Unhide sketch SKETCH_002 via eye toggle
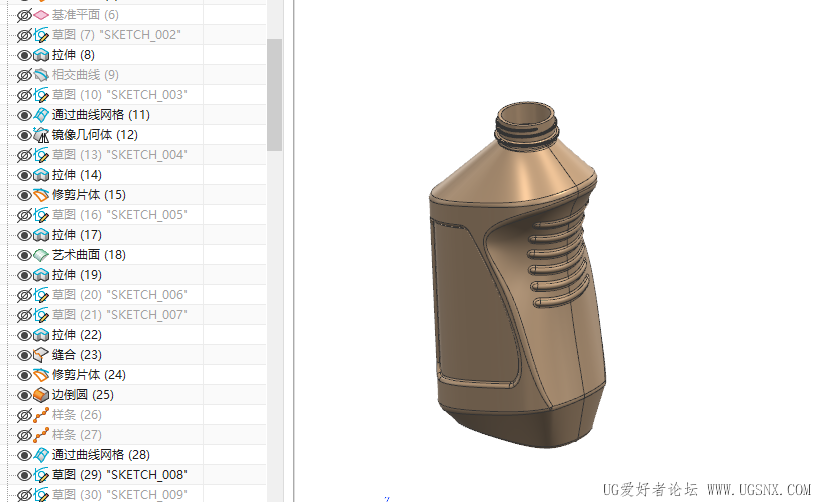Image resolution: width=816 pixels, height=502 pixels. [24, 35]
